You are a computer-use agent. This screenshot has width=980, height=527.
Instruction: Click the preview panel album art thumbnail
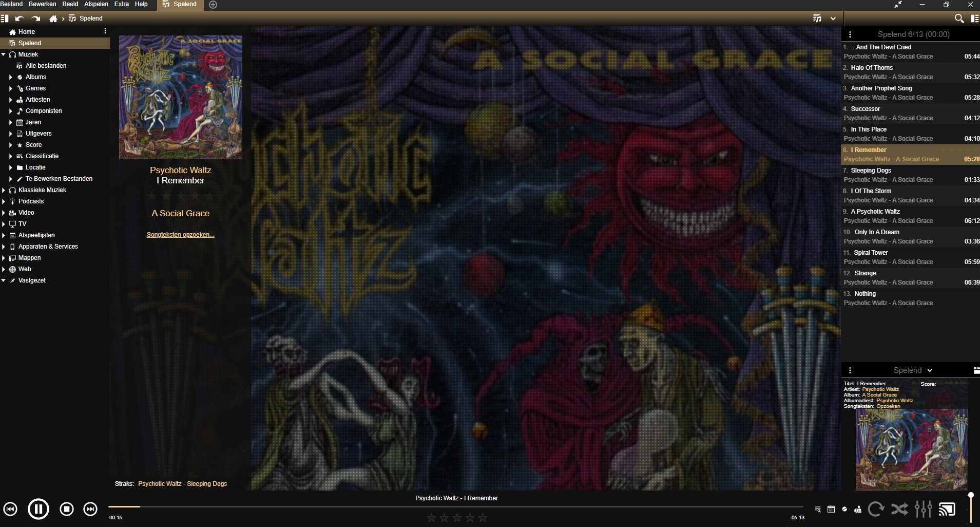(911, 449)
